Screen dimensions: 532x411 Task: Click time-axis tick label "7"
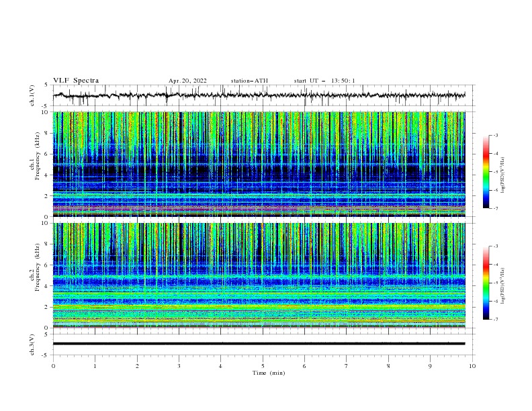(347, 366)
